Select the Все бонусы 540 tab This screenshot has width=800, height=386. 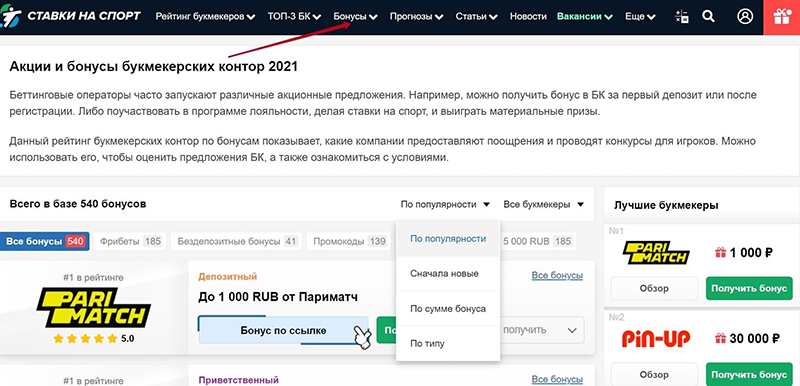click(x=45, y=241)
